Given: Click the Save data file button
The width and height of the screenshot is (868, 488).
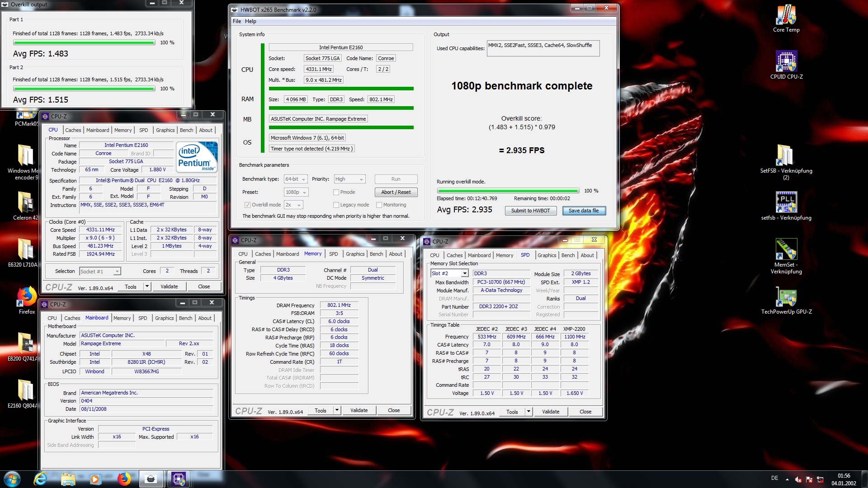Looking at the screenshot, I should [x=584, y=211].
